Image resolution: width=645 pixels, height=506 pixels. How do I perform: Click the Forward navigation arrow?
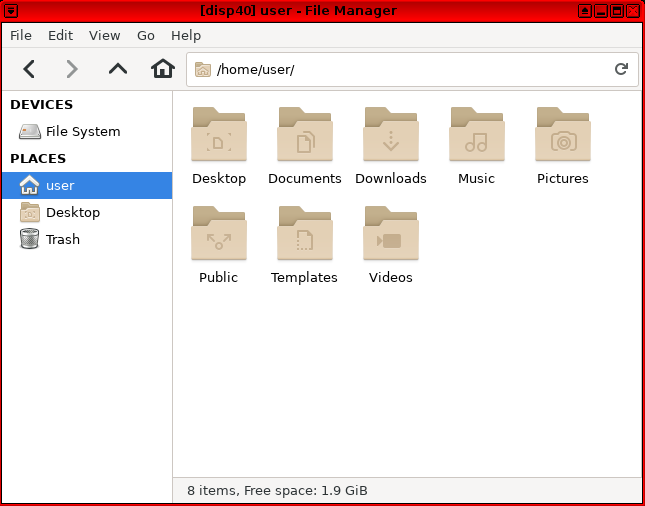click(72, 69)
